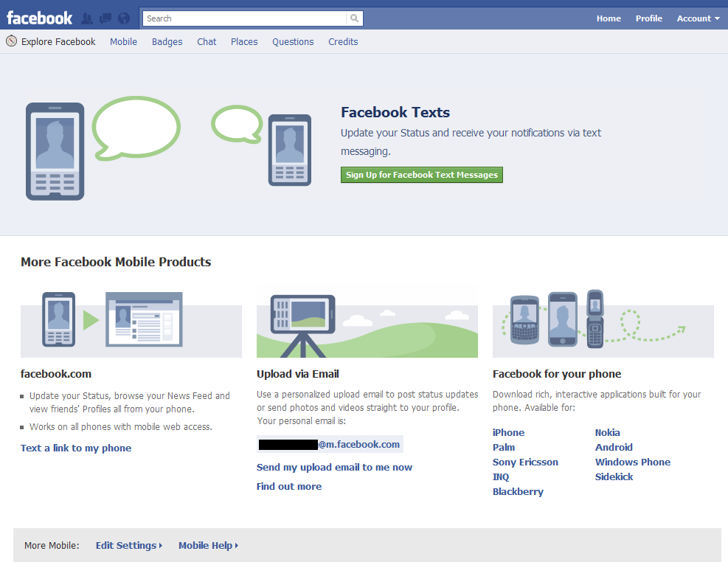Click the Facebook Texts heading
The image size is (728, 565).
[395, 112]
